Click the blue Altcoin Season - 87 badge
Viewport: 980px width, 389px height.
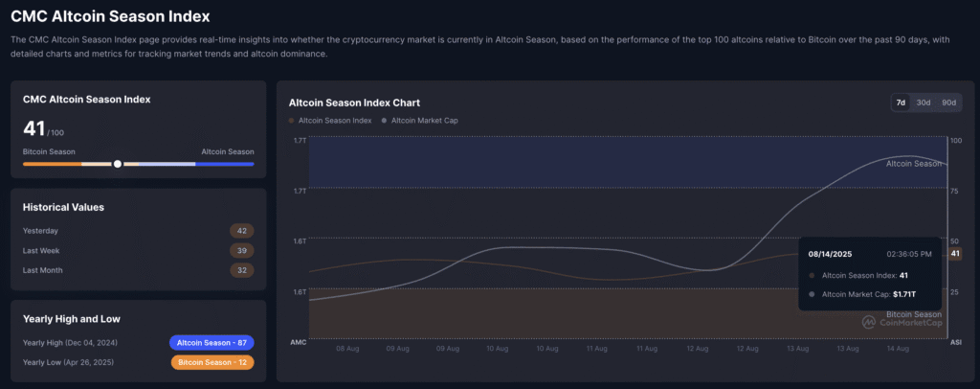coord(212,342)
